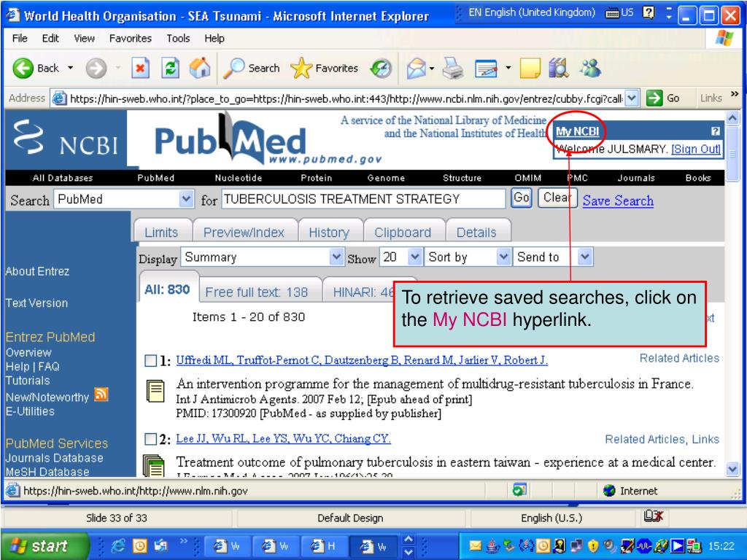
Task: Click the Save Search link
Action: [x=618, y=201]
